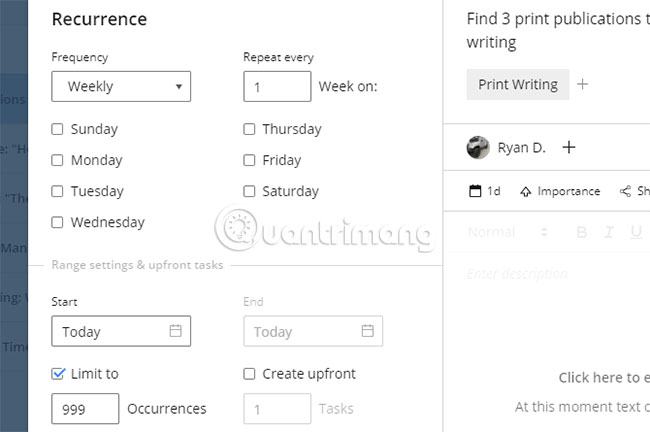This screenshot has width=650, height=432.
Task: Tick the Create upfront checkbox
Action: pos(250,374)
